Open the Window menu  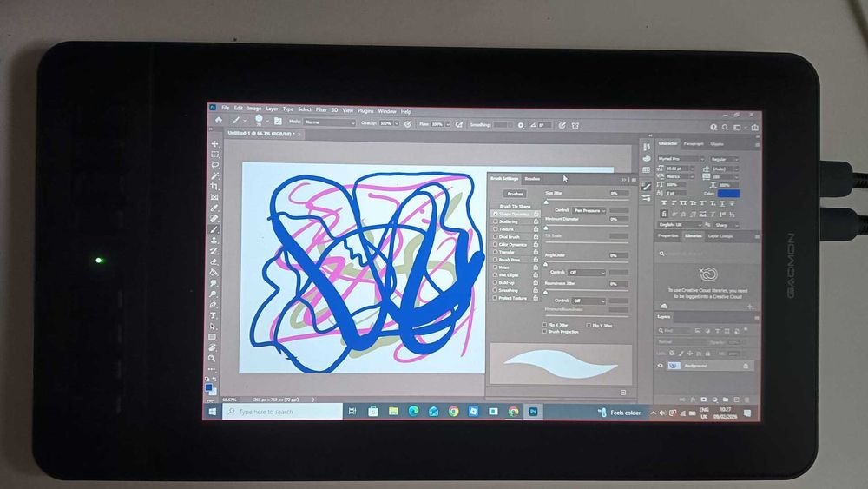pyautogui.click(x=387, y=111)
